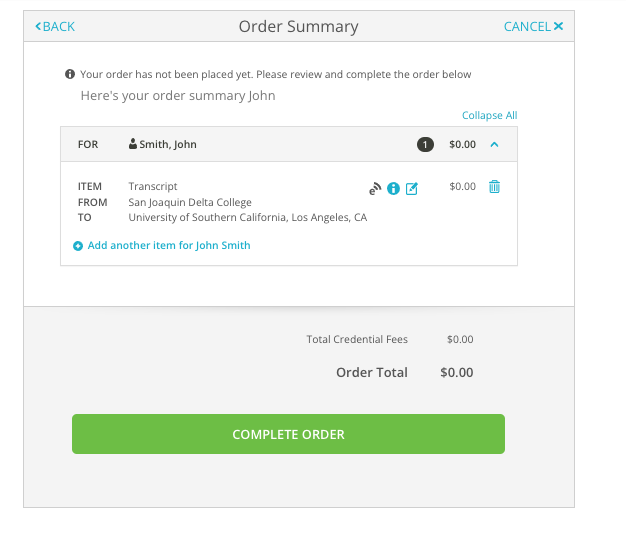Screen dimensions: 626x536
Task: Click the Transcript item label
Action: click(153, 186)
